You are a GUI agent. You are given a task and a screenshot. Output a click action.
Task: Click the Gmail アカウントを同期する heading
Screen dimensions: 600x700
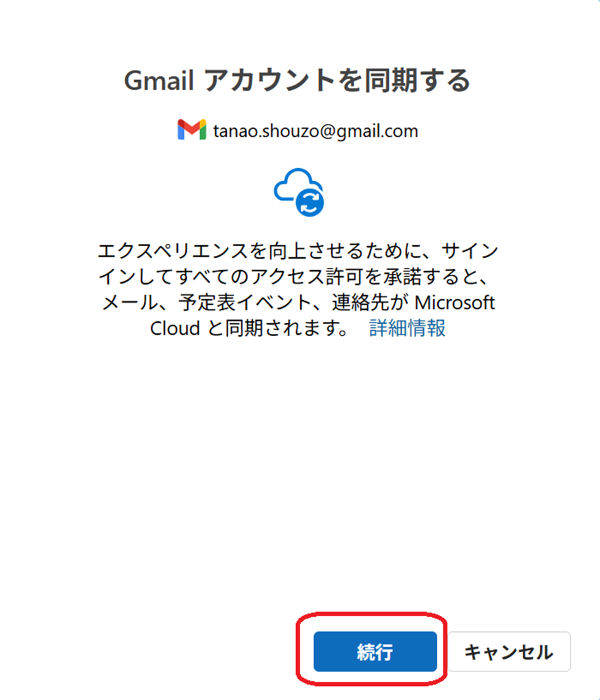[x=297, y=81]
